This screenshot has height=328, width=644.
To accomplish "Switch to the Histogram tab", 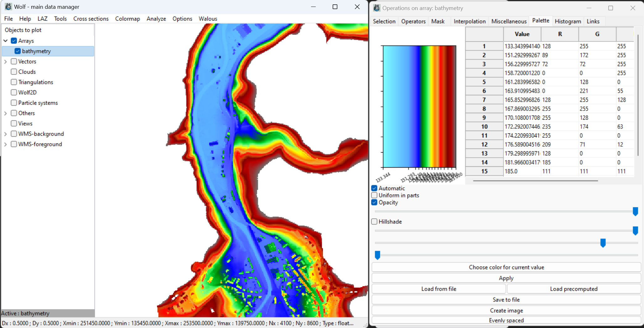I will tap(568, 21).
